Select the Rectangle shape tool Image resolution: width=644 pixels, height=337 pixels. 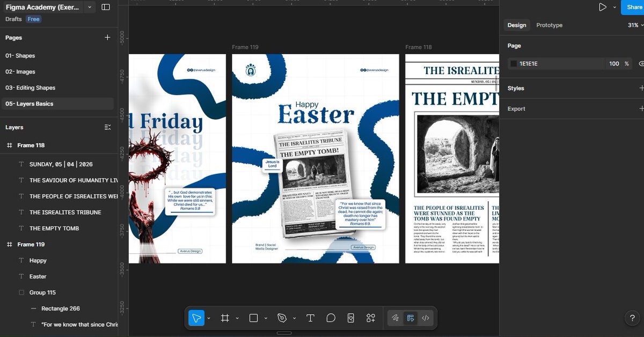[x=254, y=318]
